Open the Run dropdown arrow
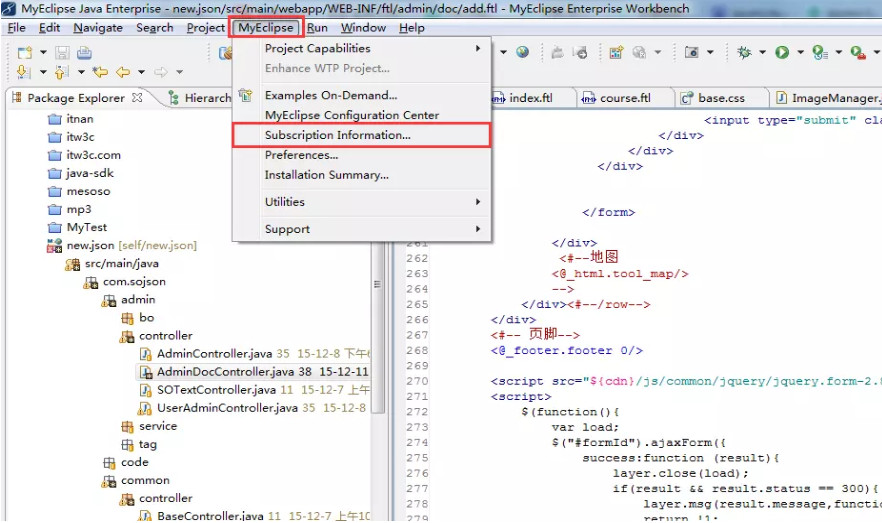This screenshot has width=882, height=523. click(800, 52)
